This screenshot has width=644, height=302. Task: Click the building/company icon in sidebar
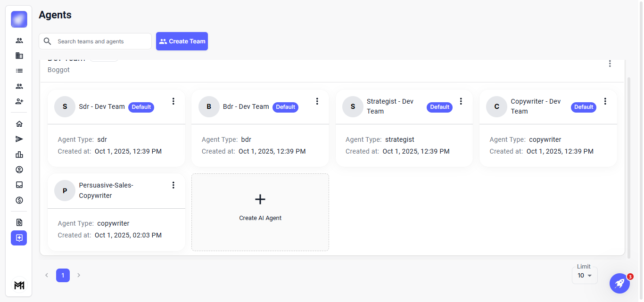(19, 56)
